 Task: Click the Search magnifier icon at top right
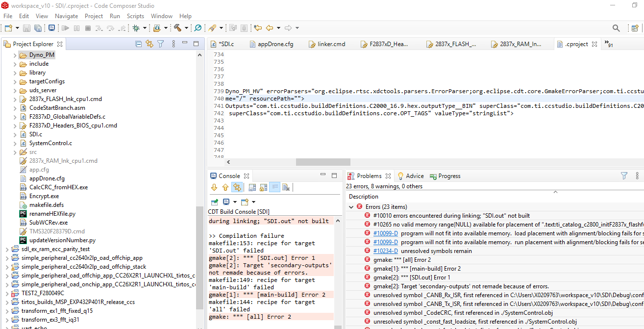616,28
